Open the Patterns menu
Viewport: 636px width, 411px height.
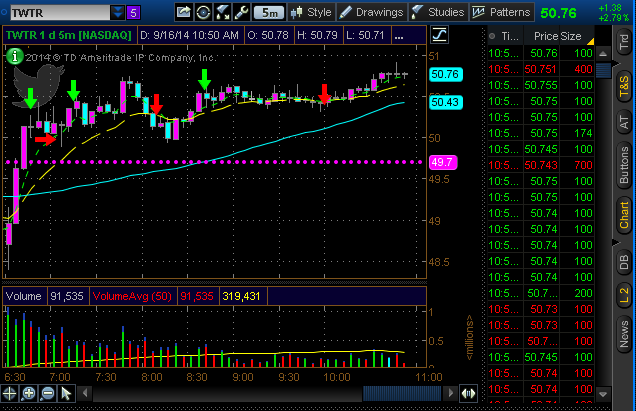[x=502, y=13]
